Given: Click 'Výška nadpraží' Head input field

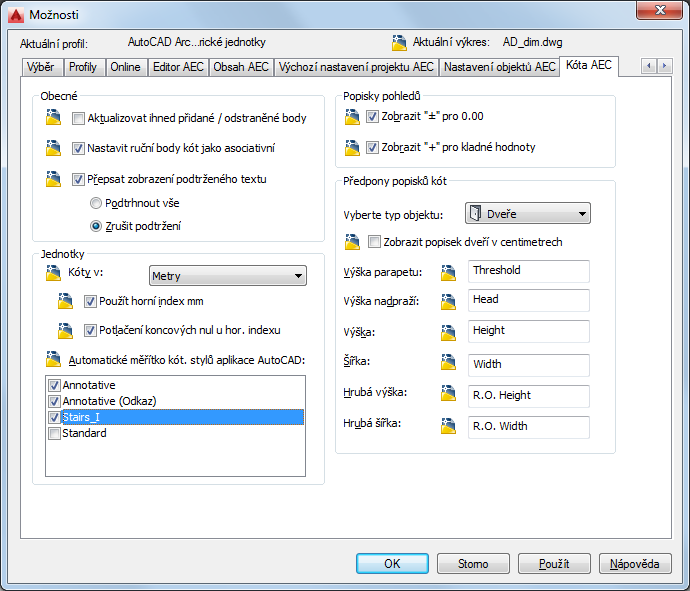Looking at the screenshot, I should (529, 300).
